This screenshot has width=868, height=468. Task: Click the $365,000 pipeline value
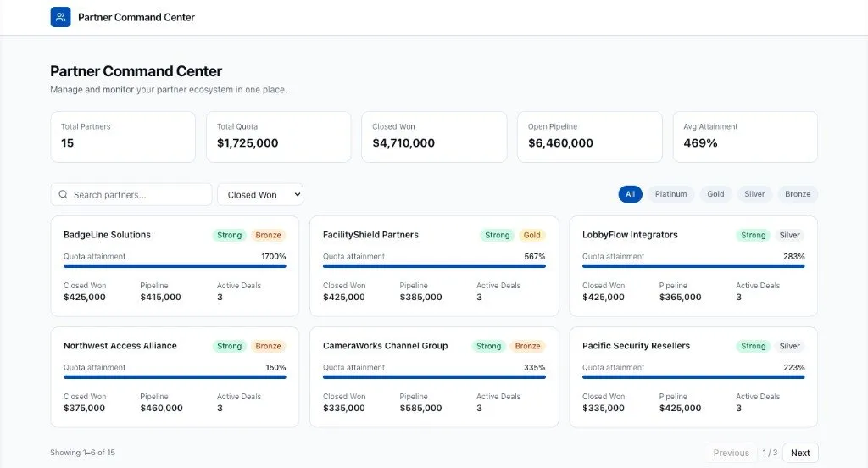680,297
